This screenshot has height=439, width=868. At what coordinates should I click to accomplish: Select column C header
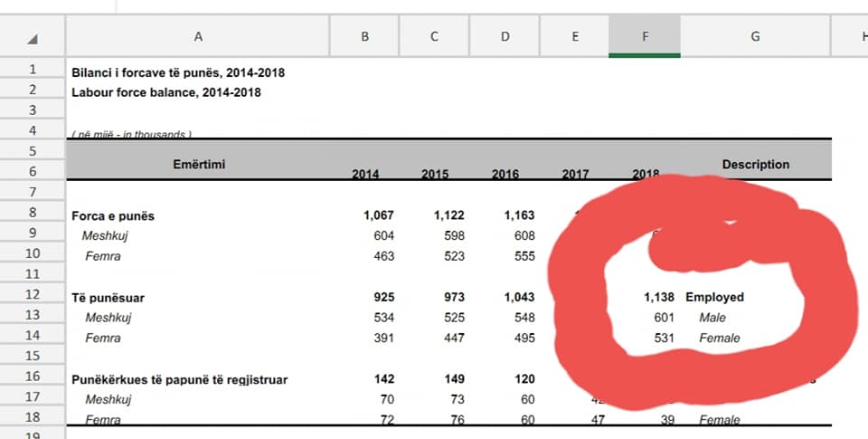pyautogui.click(x=435, y=36)
